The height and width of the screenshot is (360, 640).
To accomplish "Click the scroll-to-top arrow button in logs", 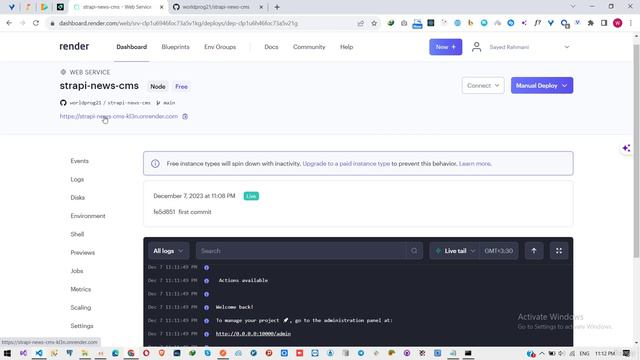I will tap(534, 251).
